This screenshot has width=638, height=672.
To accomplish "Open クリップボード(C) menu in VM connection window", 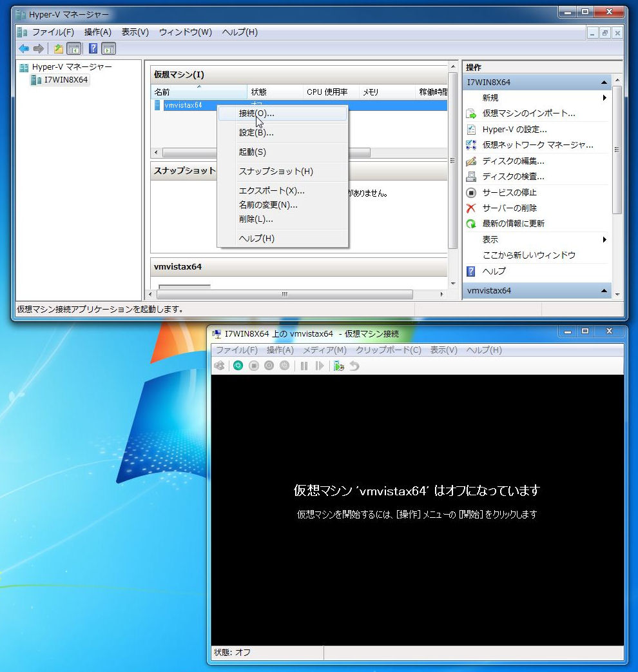I will point(389,350).
